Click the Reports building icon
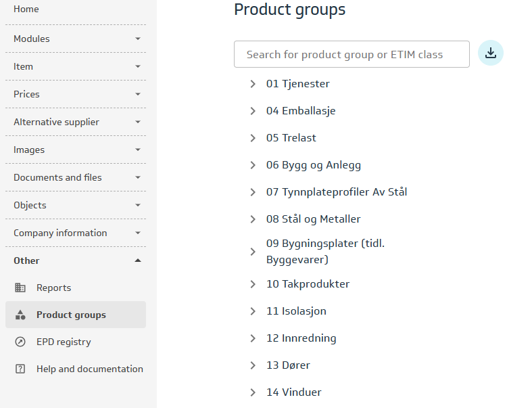 pyautogui.click(x=20, y=288)
